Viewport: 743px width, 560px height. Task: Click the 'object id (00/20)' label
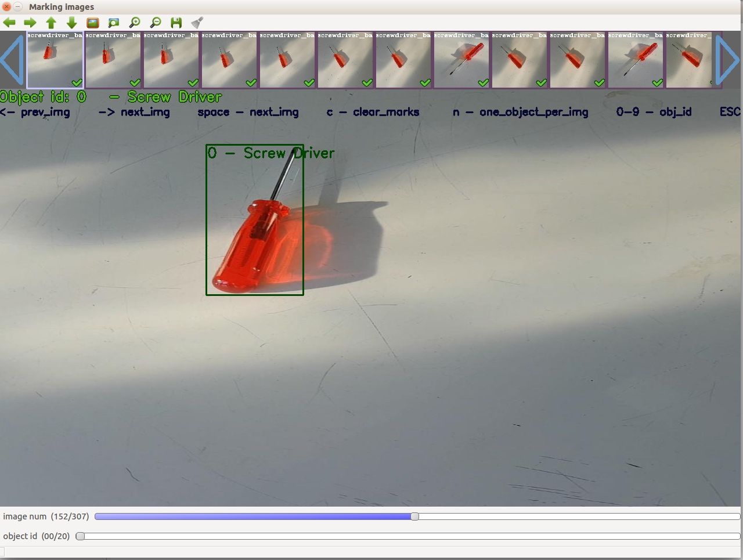(x=36, y=536)
